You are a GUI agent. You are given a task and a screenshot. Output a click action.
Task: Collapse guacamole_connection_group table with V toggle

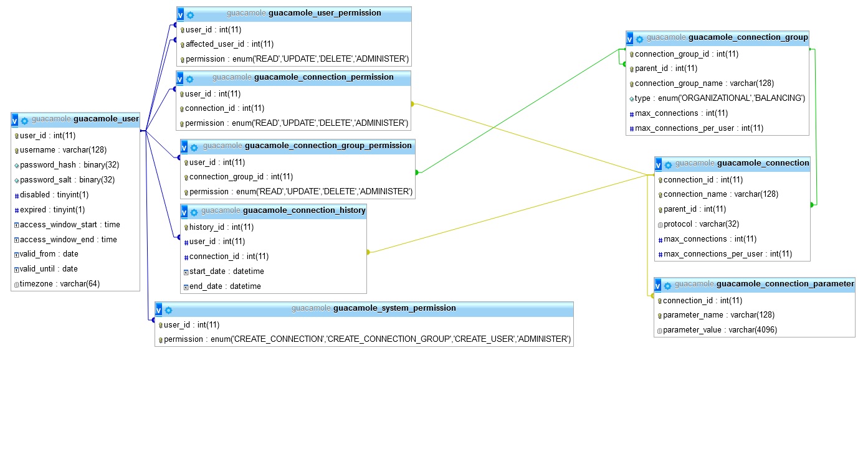(630, 39)
